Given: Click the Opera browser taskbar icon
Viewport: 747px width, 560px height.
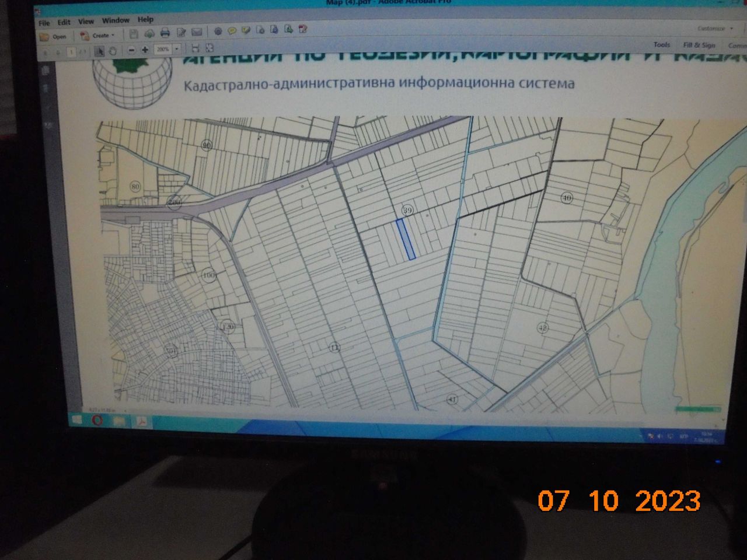Looking at the screenshot, I should (x=97, y=421).
